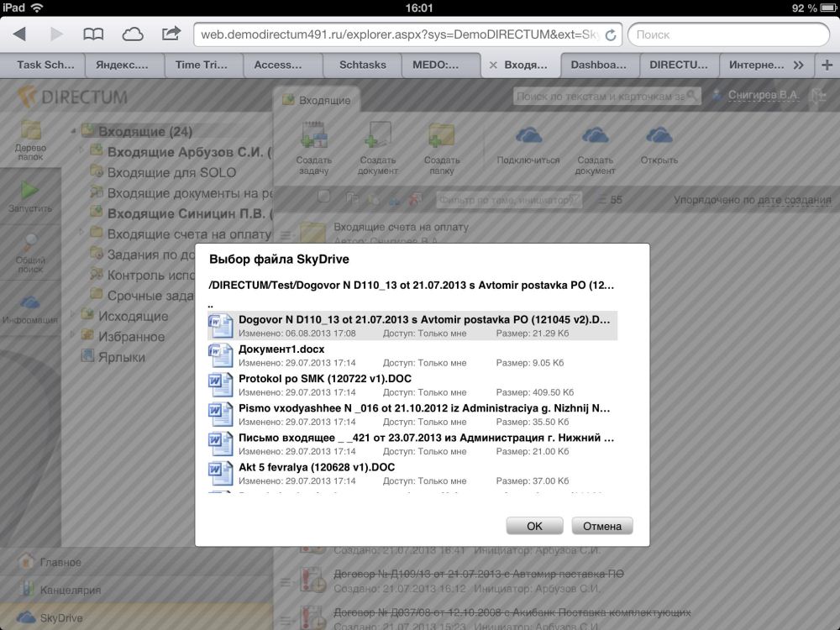Click the Поиск search field in Safari

tap(728, 34)
